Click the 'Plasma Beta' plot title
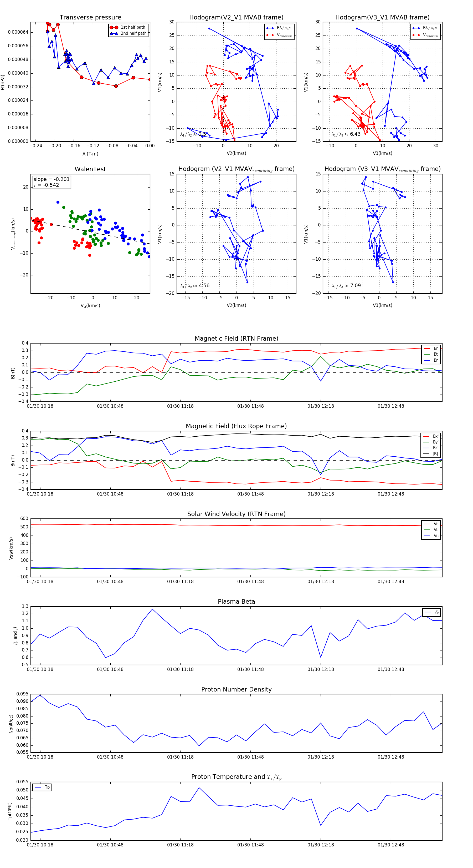473x868 pixels. pos(236,602)
